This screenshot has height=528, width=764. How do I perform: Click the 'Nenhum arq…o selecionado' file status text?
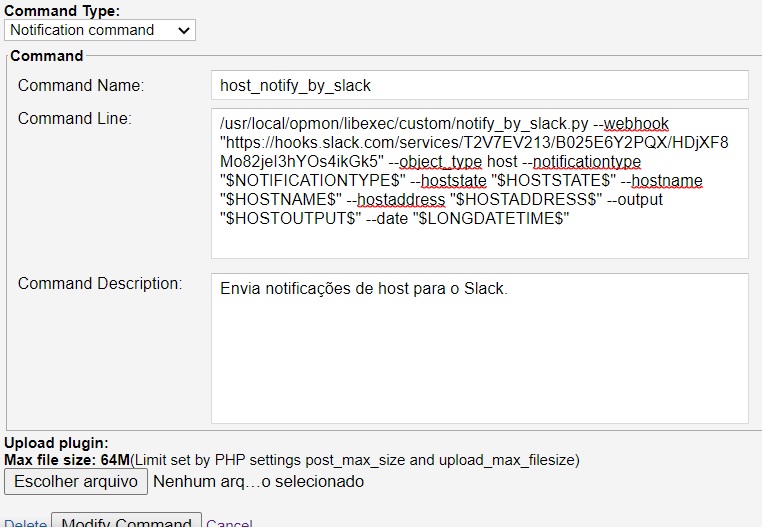tap(258, 482)
